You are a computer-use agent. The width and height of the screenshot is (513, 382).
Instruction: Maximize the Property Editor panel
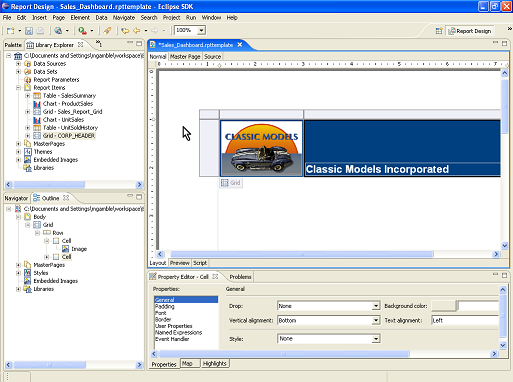504,275
